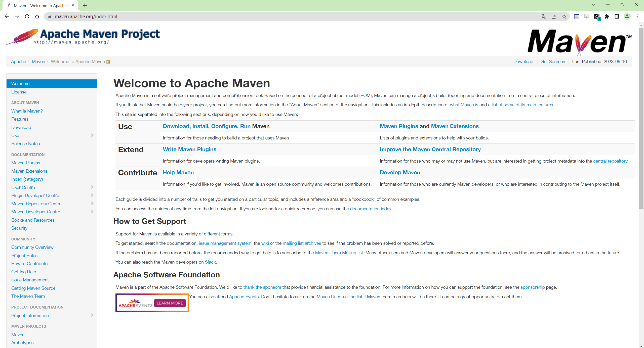The height and width of the screenshot is (348, 644).
Task: Open the tab search dropdown arrow
Action: (593, 5)
